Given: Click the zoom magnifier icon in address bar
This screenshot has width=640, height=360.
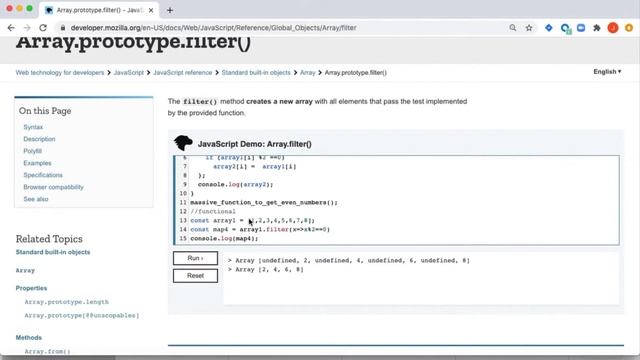Looking at the screenshot, I should (x=513, y=28).
